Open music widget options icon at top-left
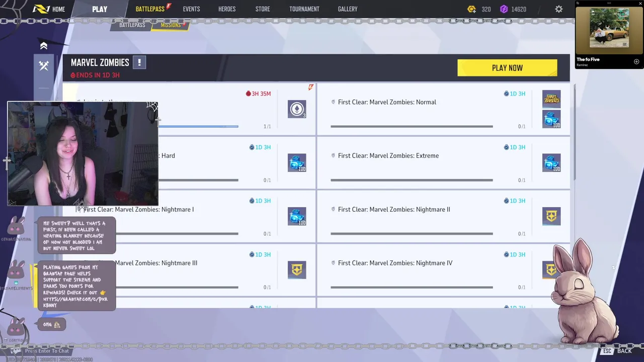Image resolution: width=644 pixels, height=362 pixels. tap(578, 3)
